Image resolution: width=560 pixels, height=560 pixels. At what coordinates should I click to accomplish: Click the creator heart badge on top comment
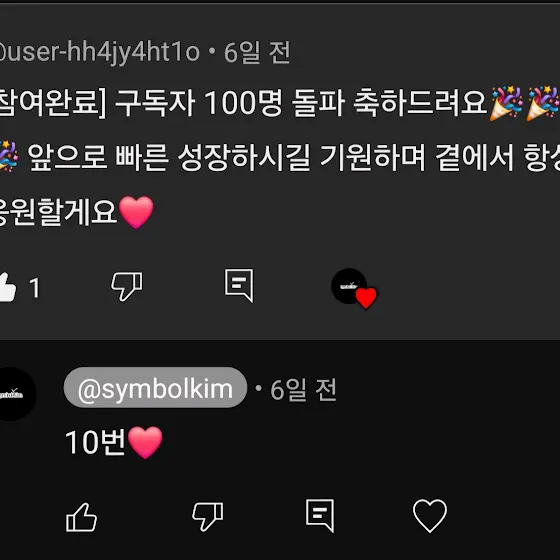(x=354, y=288)
